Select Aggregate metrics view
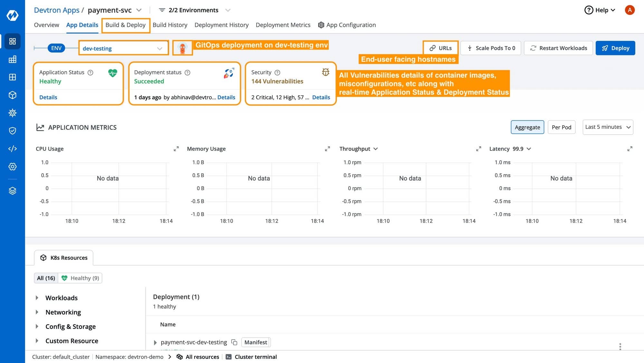 pyautogui.click(x=527, y=127)
